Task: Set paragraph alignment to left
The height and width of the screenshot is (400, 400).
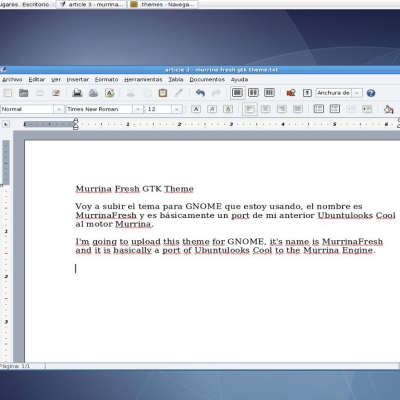Action: click(250, 109)
